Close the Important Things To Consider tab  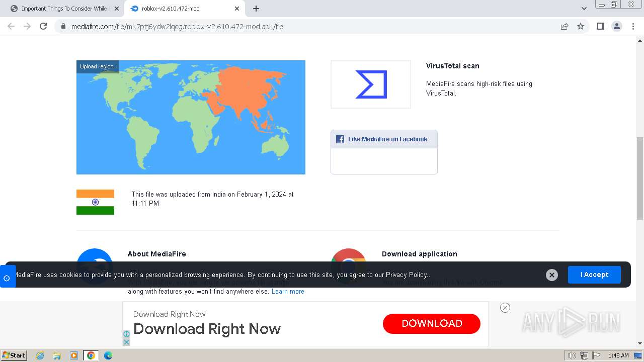tap(116, 9)
